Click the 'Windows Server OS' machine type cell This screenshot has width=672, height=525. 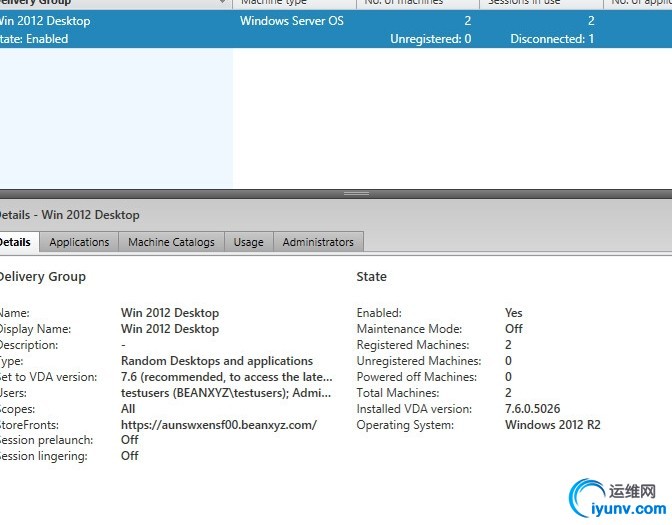[x=292, y=21]
